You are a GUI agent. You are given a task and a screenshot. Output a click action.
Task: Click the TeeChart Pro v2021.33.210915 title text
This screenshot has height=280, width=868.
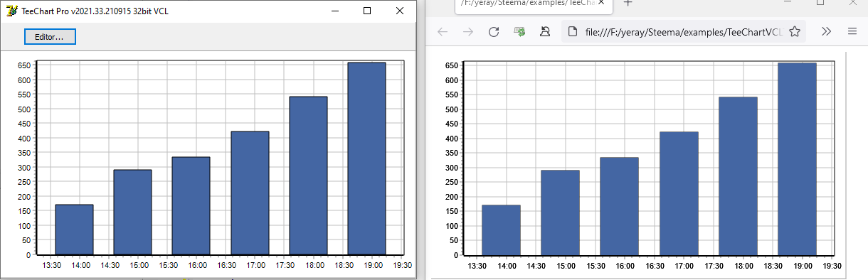coord(95,11)
